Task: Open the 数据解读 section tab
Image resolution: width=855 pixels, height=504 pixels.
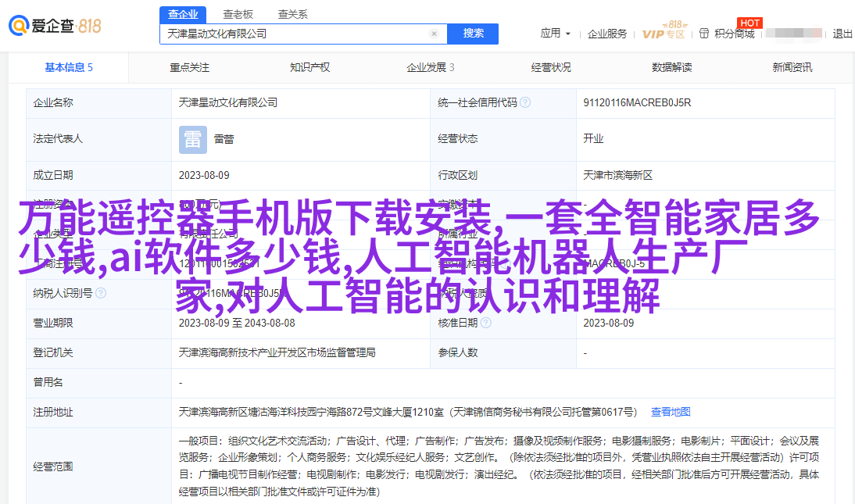Action: pyautogui.click(x=672, y=68)
